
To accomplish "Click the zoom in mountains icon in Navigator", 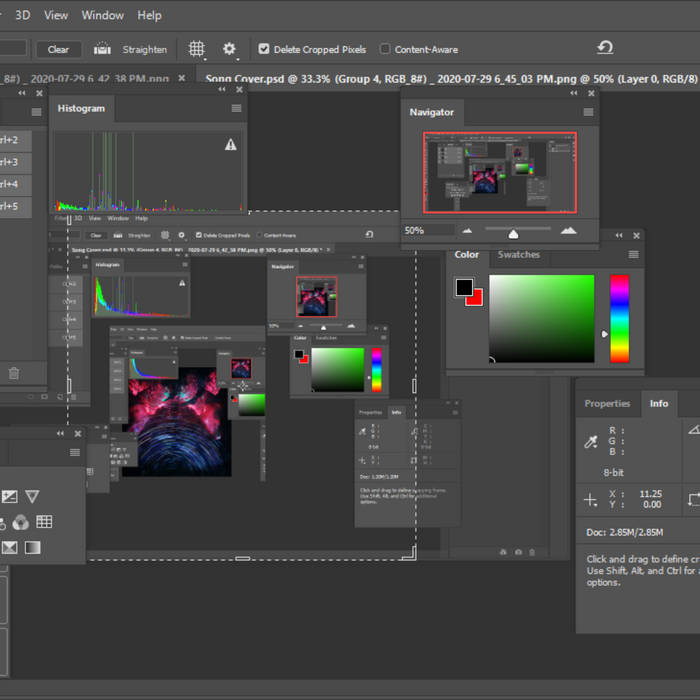I will pos(568,230).
